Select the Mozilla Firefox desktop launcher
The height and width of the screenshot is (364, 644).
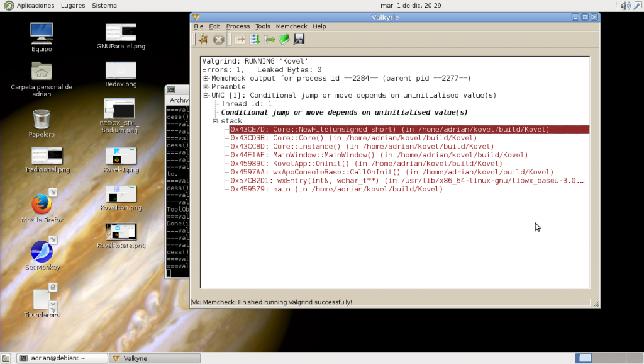tap(42, 206)
